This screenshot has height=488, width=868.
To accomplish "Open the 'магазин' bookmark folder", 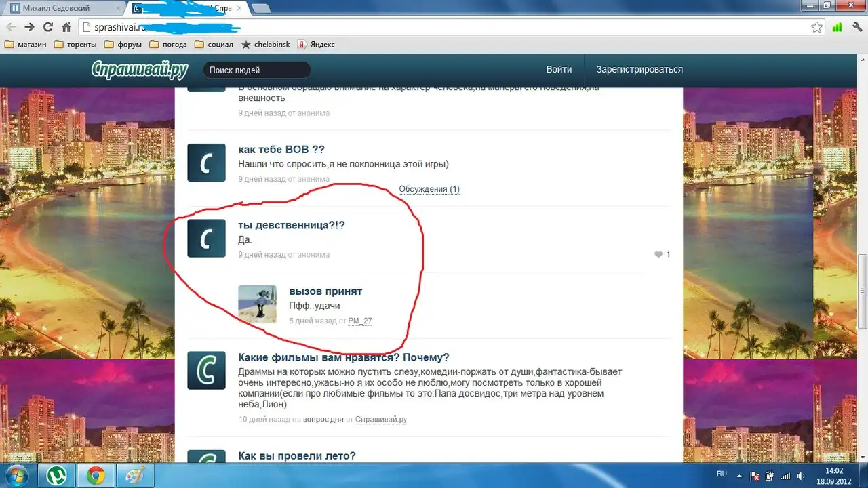I will [26, 45].
